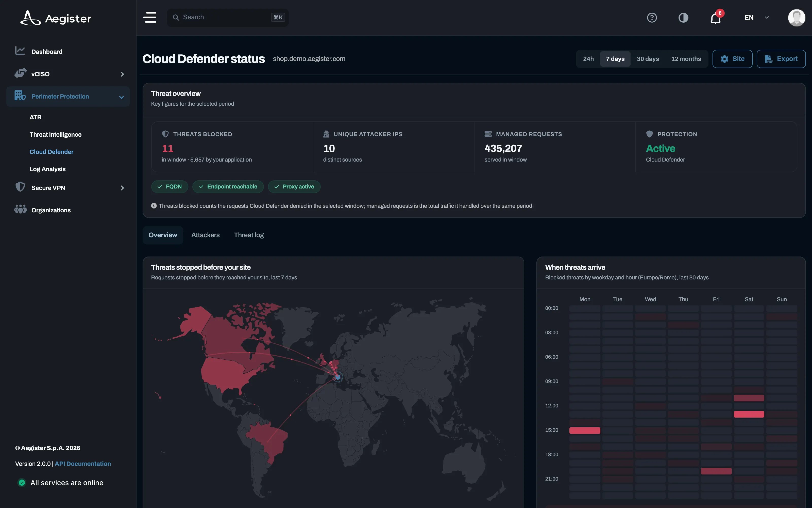Open Log Analysis in the sidebar

pyautogui.click(x=47, y=169)
